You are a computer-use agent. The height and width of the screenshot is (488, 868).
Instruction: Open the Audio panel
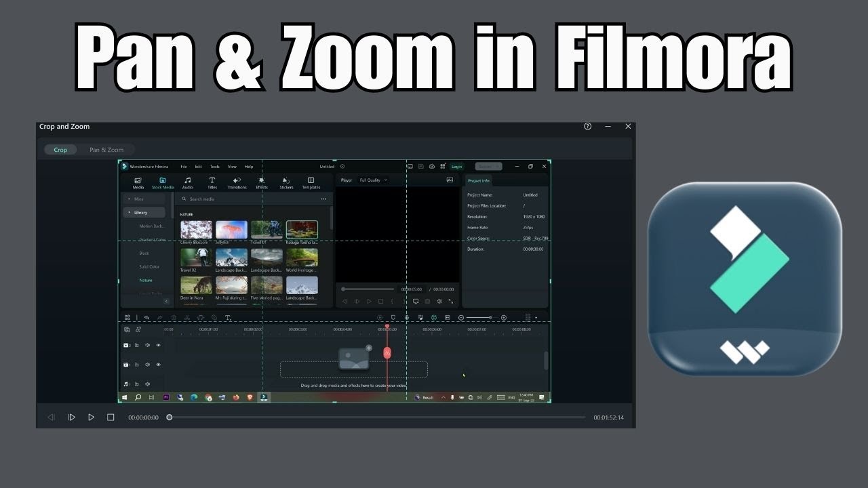coord(188,183)
